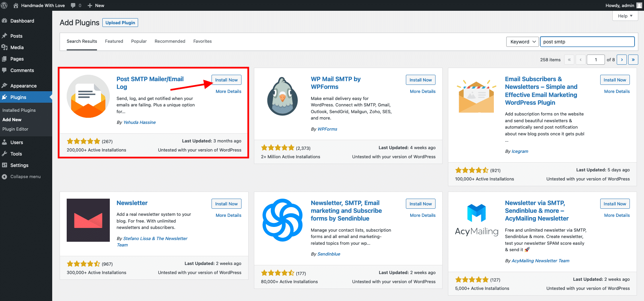
Task: Click the Newsletter red envelope thumbnail
Action: (88, 220)
